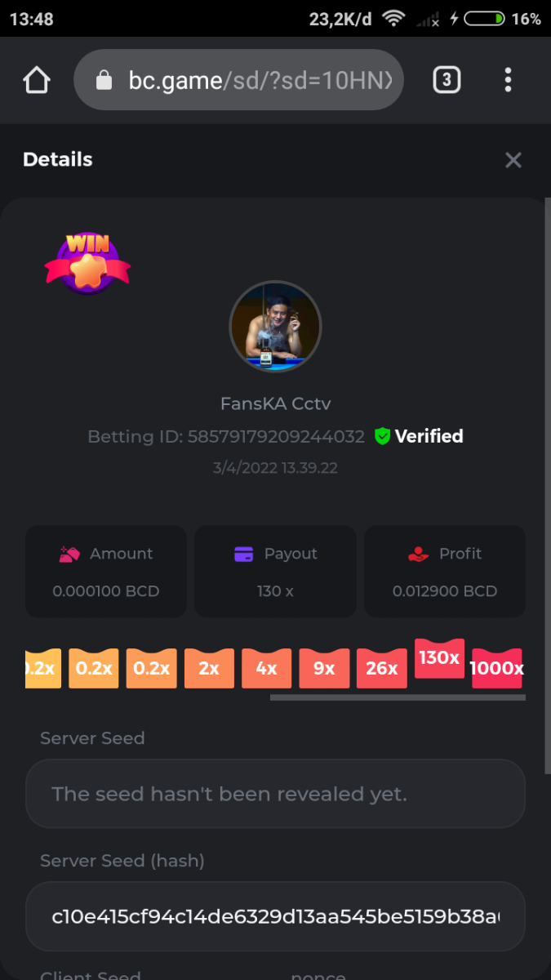551x980 pixels.
Task: Select the 1000x multiplier tile
Action: [496, 669]
